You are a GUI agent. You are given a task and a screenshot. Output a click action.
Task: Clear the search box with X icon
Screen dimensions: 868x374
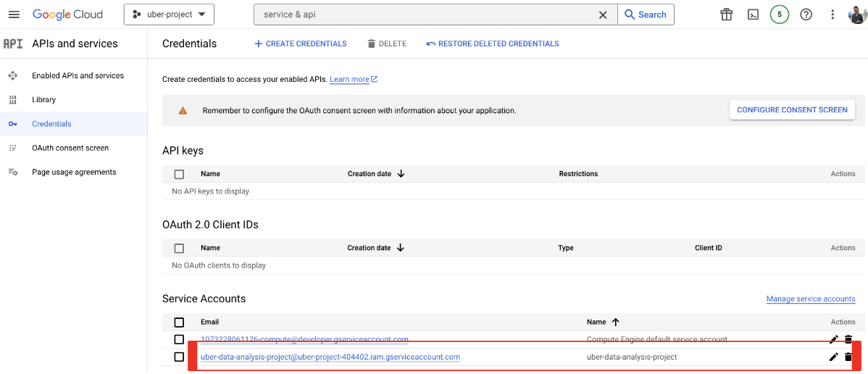point(603,14)
